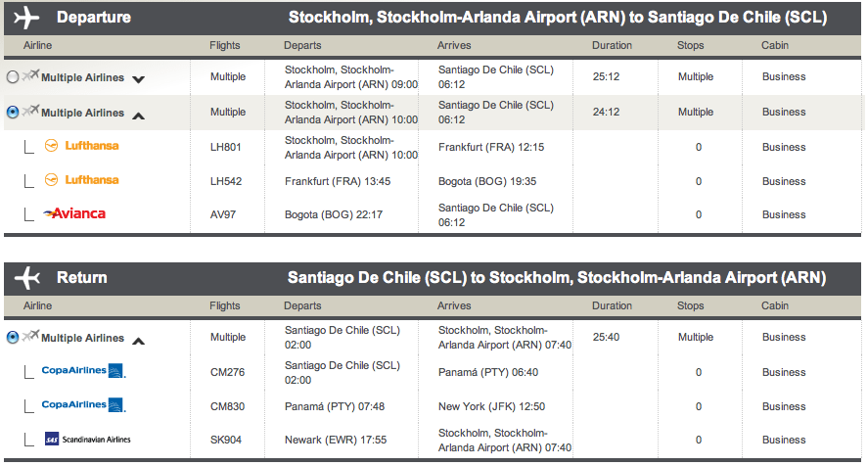Click flight number SK904
This screenshot has height=466, width=868.
225,440
